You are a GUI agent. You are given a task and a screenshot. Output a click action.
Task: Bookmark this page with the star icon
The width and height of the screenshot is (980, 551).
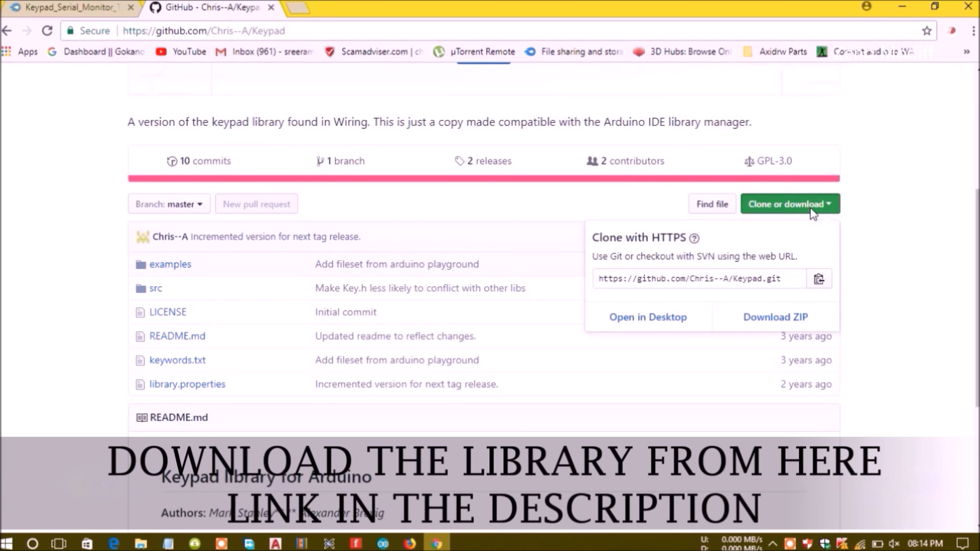(926, 31)
